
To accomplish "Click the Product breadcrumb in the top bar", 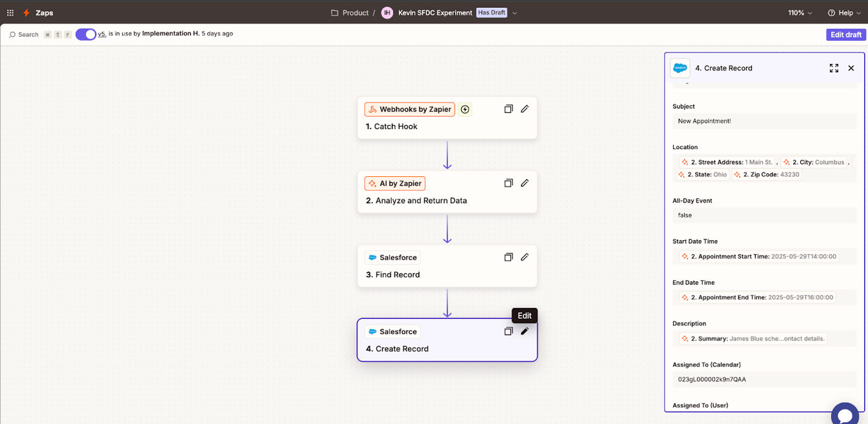I will tap(356, 12).
